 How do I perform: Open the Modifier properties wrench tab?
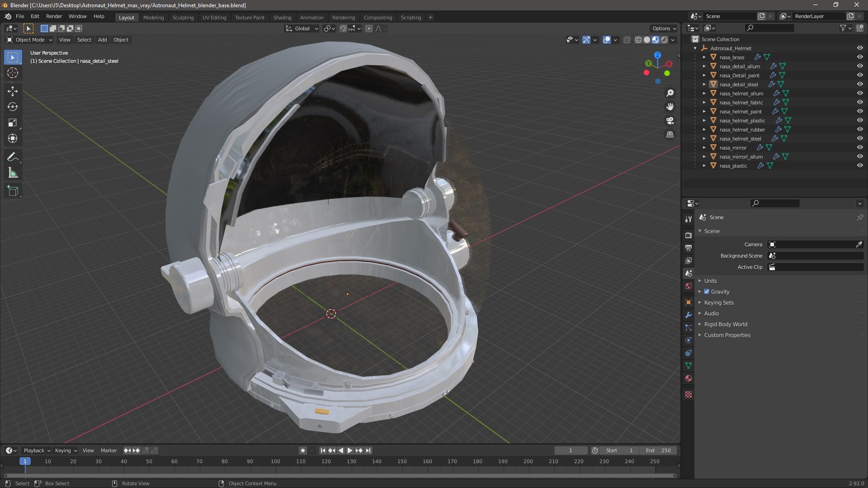(689, 315)
